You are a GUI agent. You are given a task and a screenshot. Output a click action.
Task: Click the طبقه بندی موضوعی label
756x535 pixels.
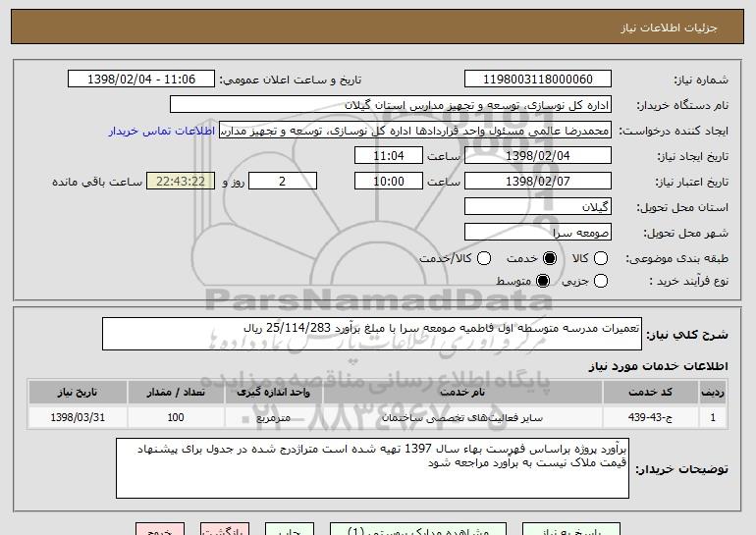pyautogui.click(x=676, y=259)
